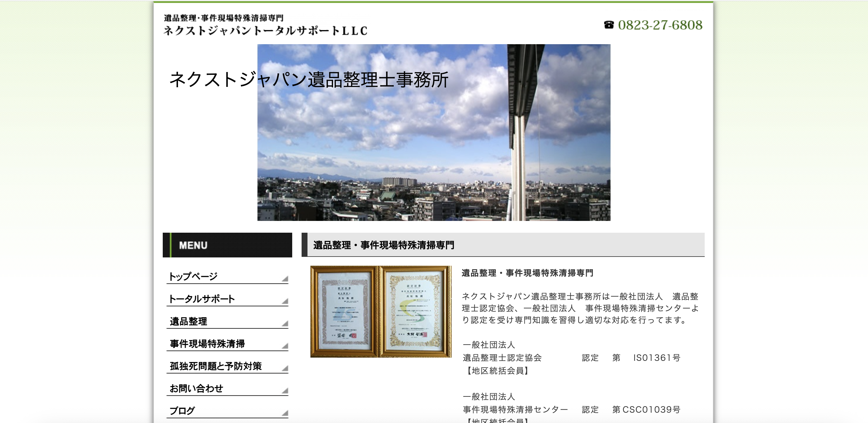Open the トップページ menu link

227,277
